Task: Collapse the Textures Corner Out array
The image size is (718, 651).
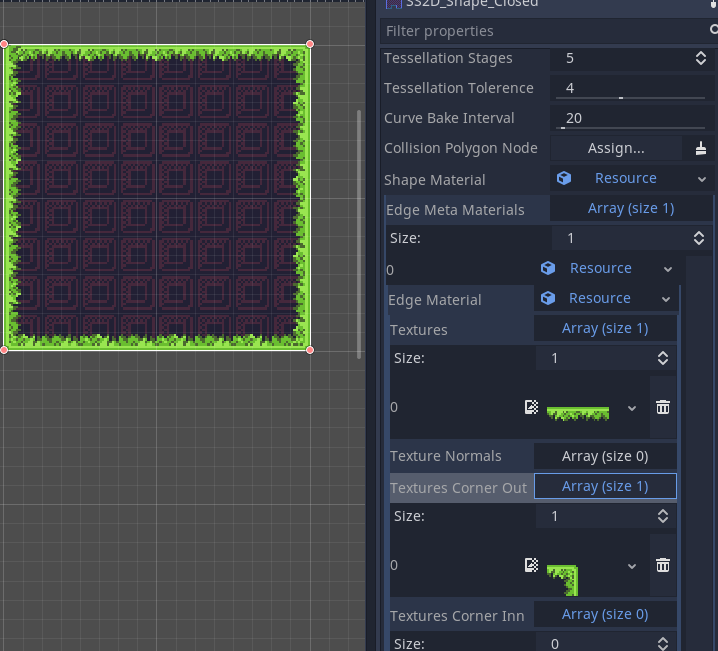Action: point(605,486)
